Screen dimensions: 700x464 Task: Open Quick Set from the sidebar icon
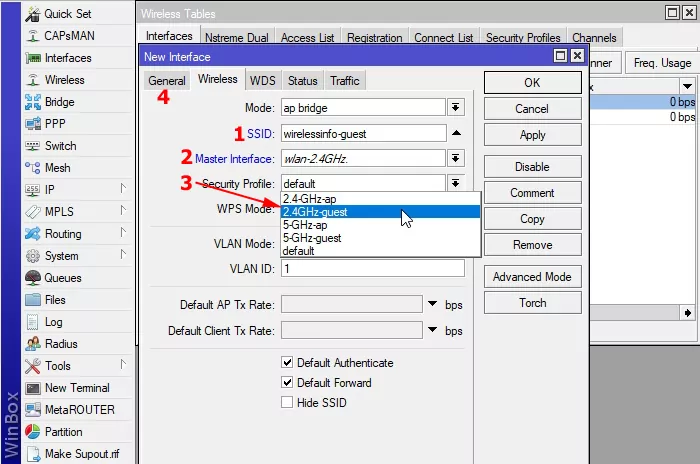pos(33,14)
